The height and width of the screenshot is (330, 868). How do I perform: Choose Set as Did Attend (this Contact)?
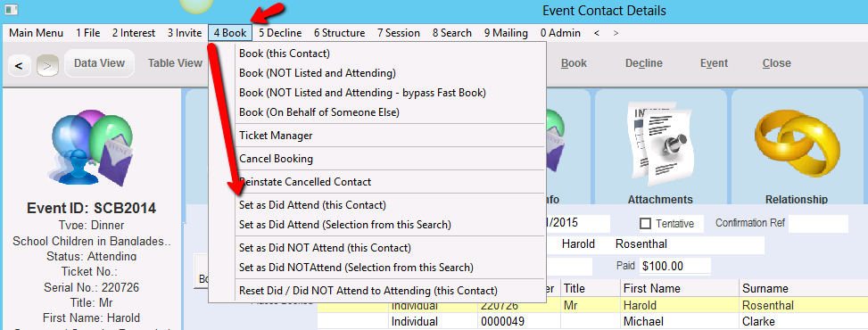point(312,205)
